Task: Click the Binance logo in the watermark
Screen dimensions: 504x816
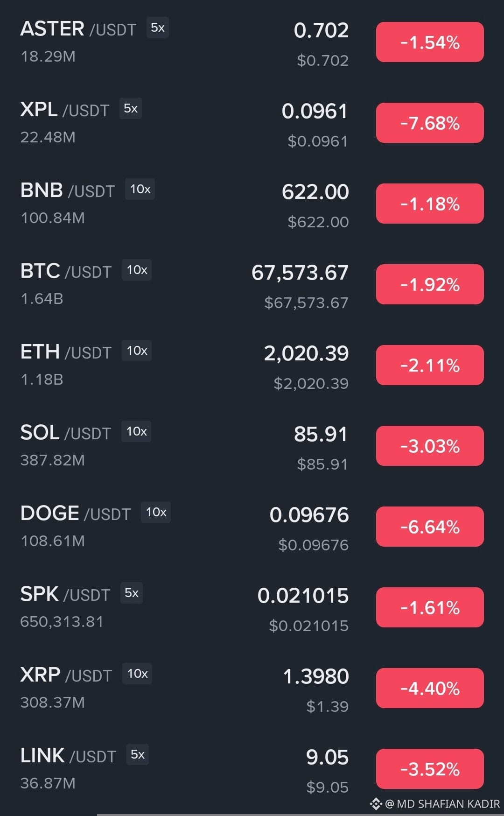Action: tap(376, 804)
